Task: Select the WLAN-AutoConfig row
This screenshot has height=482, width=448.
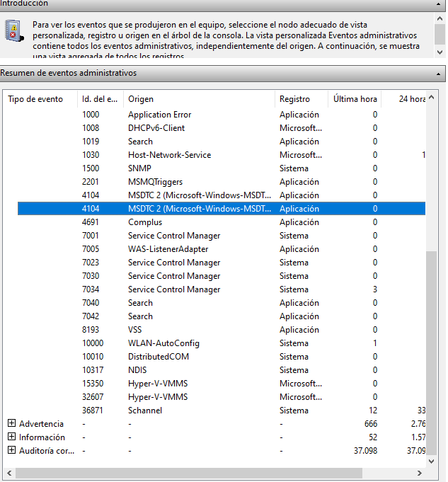Action: [x=222, y=343]
